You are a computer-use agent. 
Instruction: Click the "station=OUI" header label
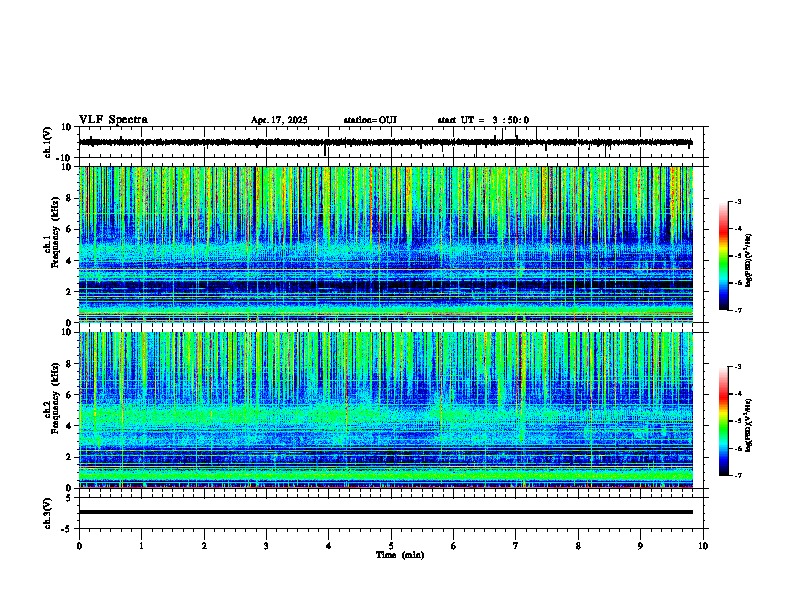pos(370,120)
